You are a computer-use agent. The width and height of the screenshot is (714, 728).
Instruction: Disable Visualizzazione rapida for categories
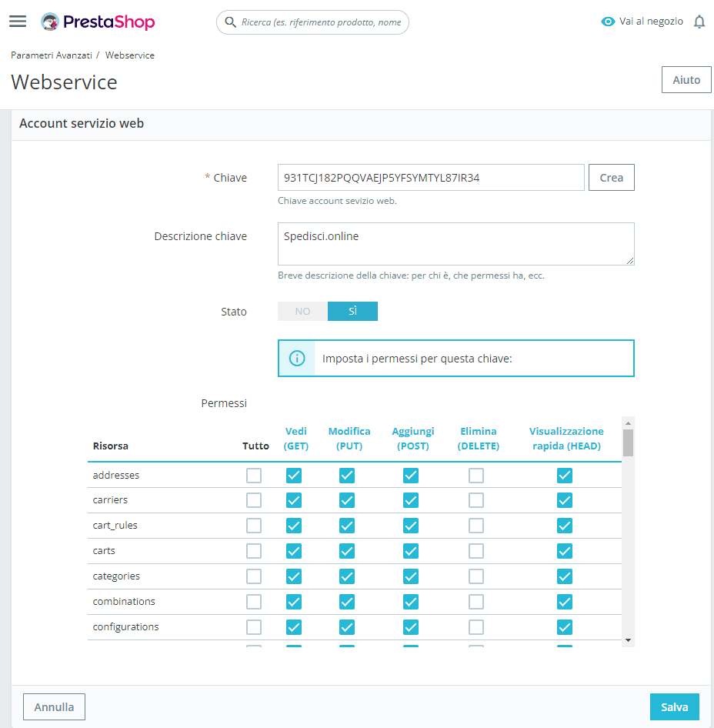(565, 576)
